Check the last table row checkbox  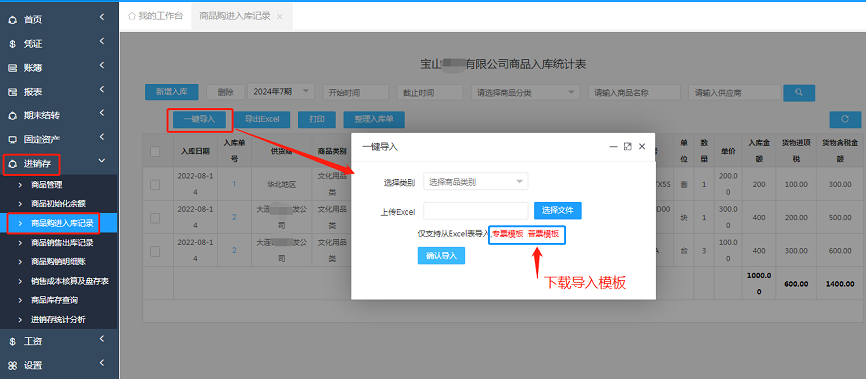[155, 251]
